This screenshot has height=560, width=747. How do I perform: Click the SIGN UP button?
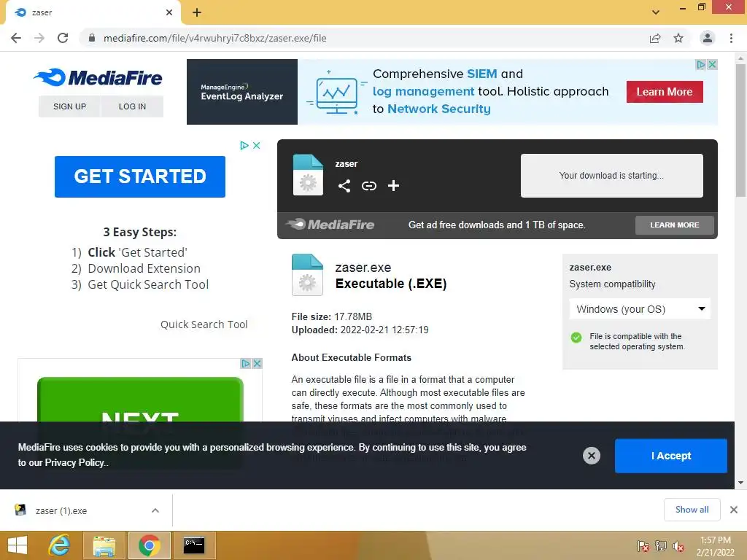pos(69,106)
